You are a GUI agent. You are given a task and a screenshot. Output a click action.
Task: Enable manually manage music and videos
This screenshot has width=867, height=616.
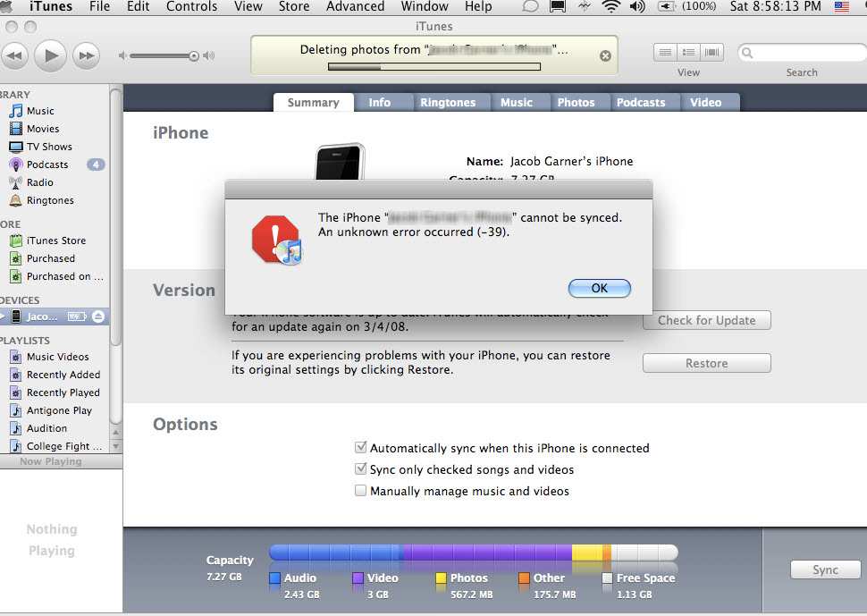coord(360,491)
